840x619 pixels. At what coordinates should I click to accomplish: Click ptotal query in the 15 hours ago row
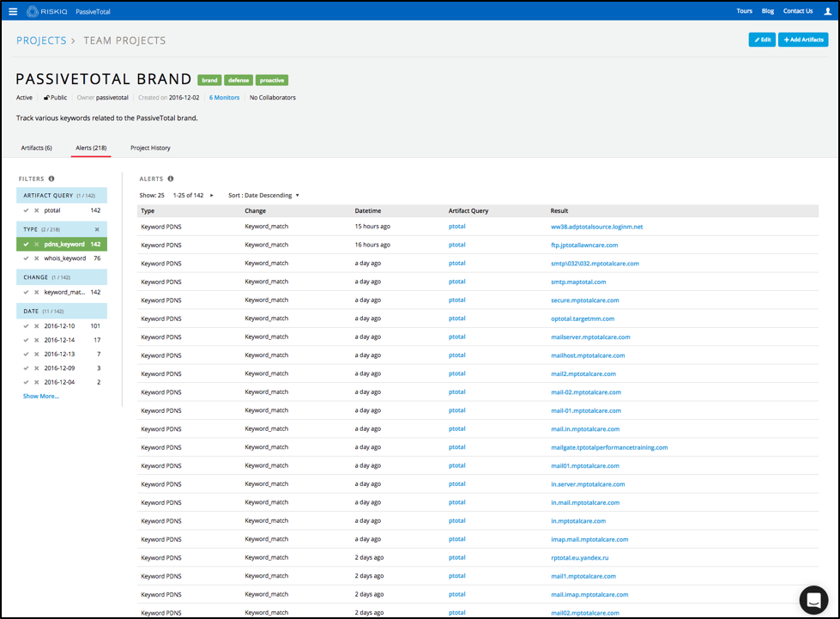(x=457, y=226)
